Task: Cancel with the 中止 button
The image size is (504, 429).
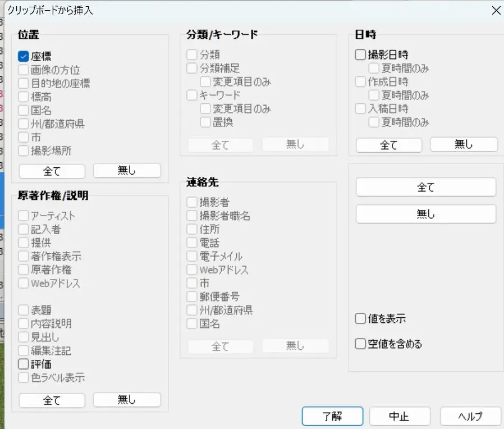Action: 400,417
